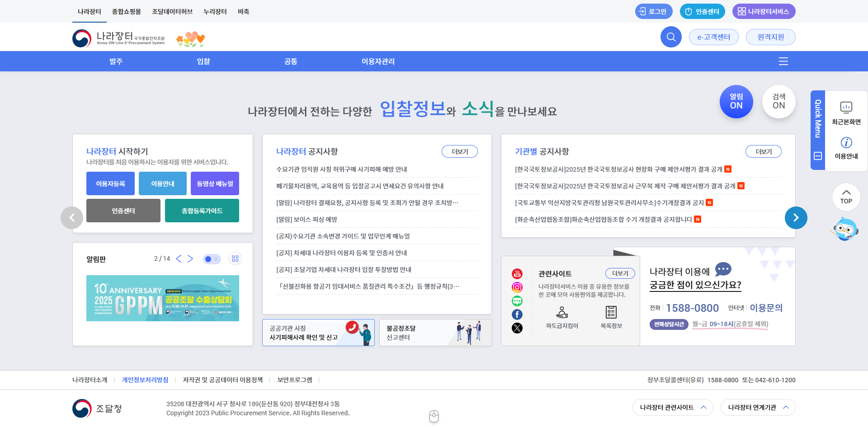
Task: Click the Facebook social icon
Action: pos(517,314)
